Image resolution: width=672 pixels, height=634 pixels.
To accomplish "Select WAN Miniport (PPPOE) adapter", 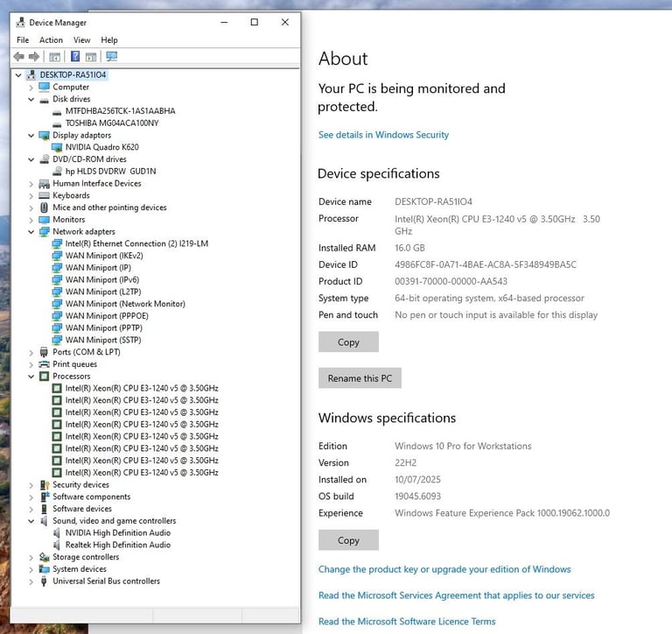I will pos(107,316).
